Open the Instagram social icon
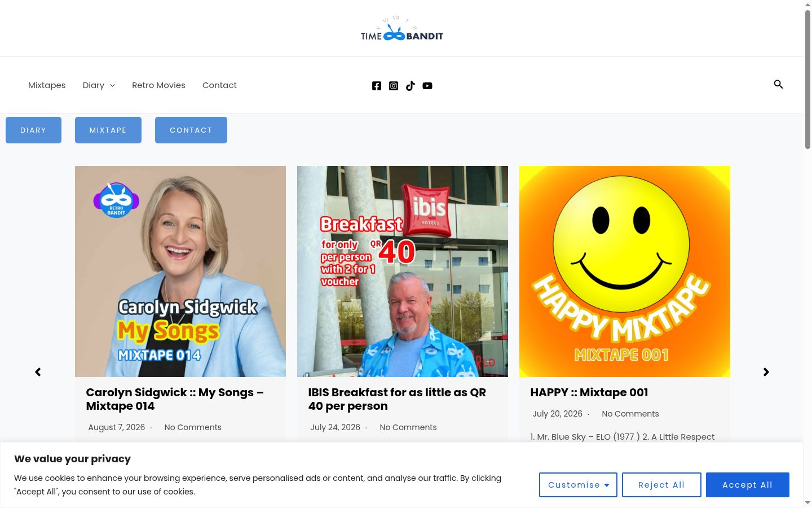The image size is (812, 508). [394, 86]
